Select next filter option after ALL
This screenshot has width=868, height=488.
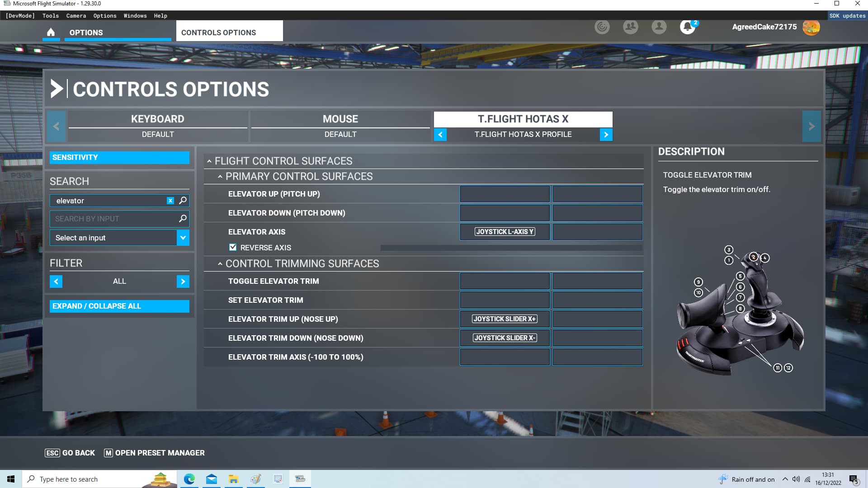click(x=183, y=282)
